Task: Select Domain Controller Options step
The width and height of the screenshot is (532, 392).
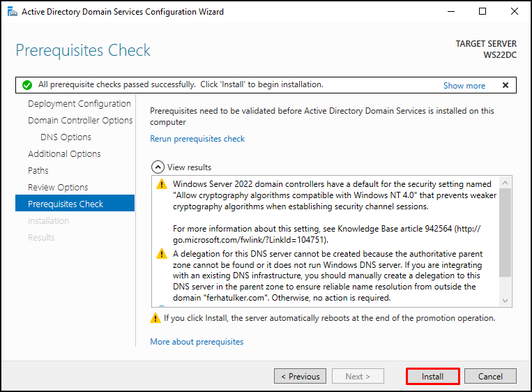Action: tap(80, 120)
